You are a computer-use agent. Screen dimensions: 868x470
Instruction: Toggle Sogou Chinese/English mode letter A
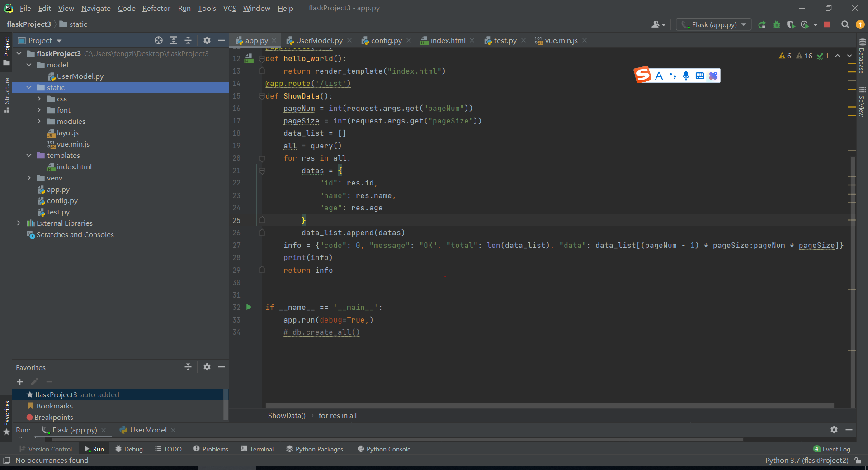coord(659,76)
